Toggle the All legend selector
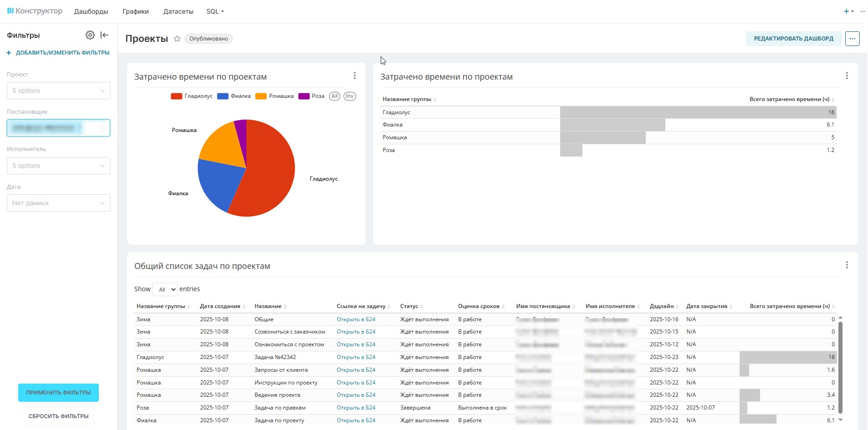The height and width of the screenshot is (430, 868). pos(335,96)
